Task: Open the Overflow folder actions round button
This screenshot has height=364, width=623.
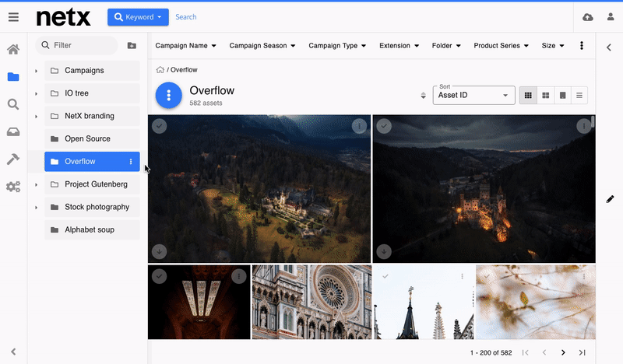Action: click(x=169, y=95)
